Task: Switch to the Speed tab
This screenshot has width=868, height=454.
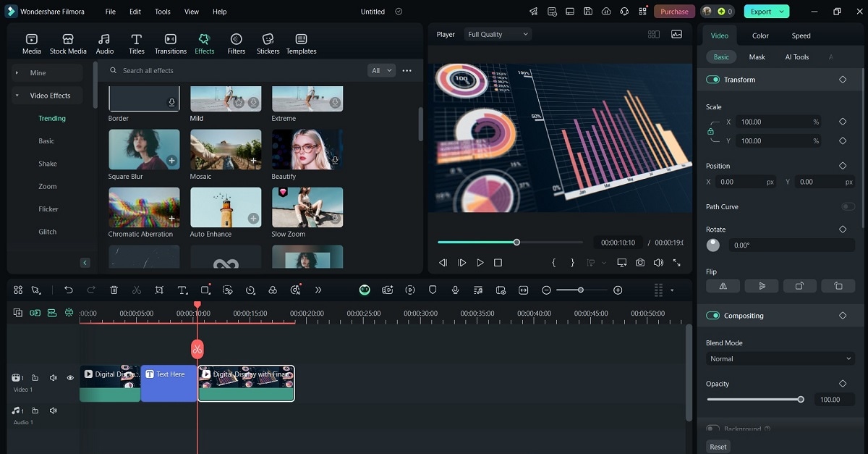Action: pos(801,35)
